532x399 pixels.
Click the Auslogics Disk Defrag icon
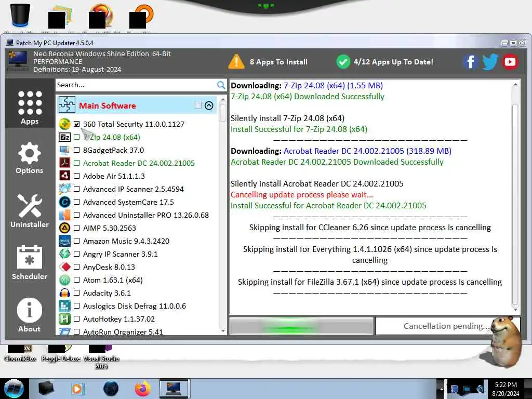click(x=64, y=305)
